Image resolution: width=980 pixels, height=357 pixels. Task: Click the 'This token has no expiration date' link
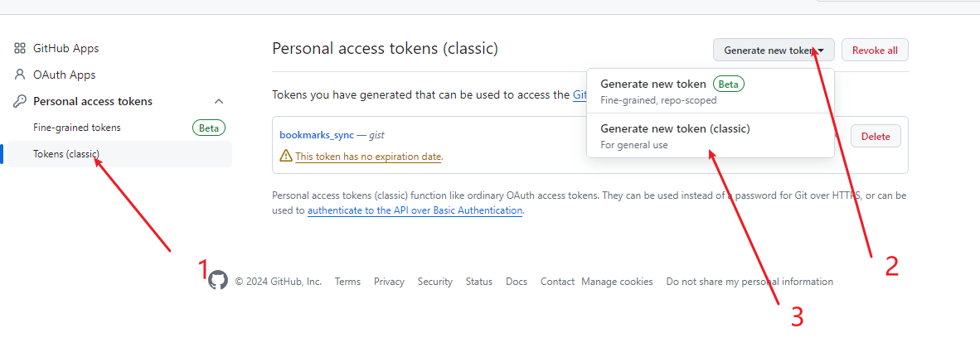(368, 157)
